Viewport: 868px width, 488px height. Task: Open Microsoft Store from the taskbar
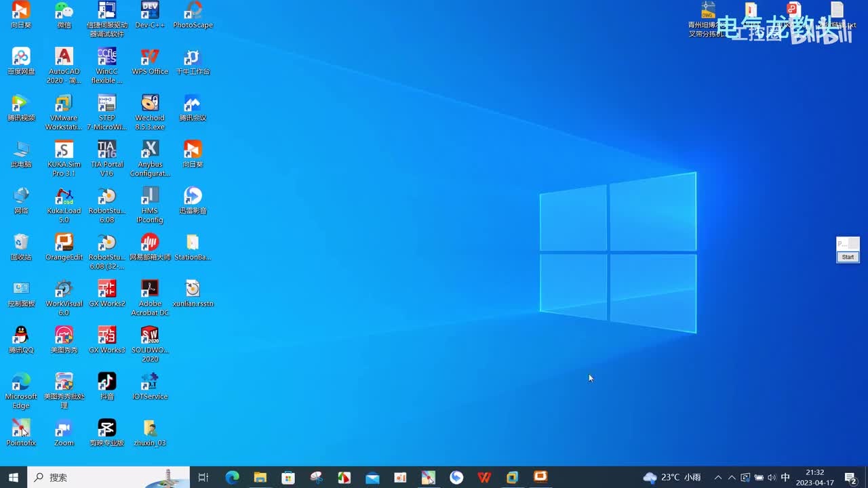[x=288, y=477]
